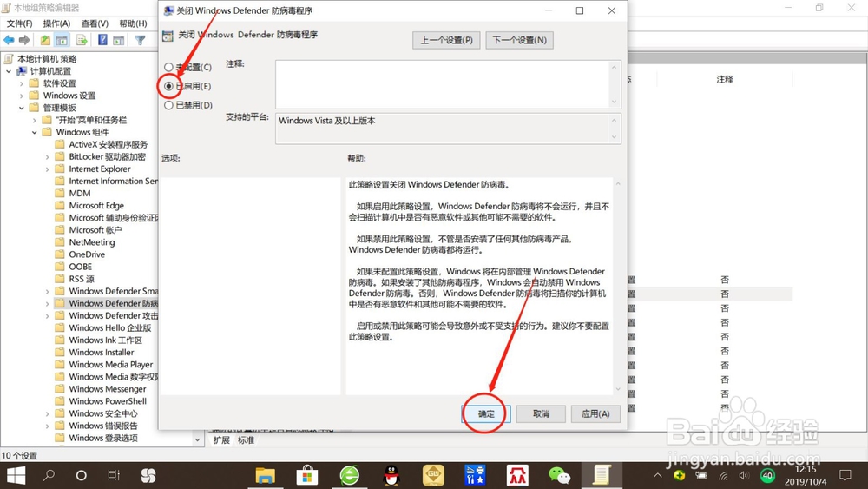Click the 应用(A) button
The width and height of the screenshot is (868, 489).
pyautogui.click(x=595, y=413)
